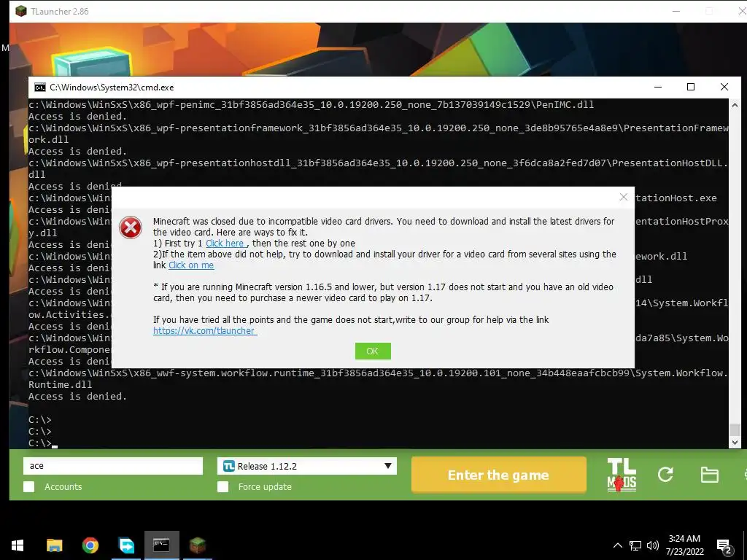Click TLauncher title bar cube icon
747x560 pixels.
pyautogui.click(x=21, y=11)
